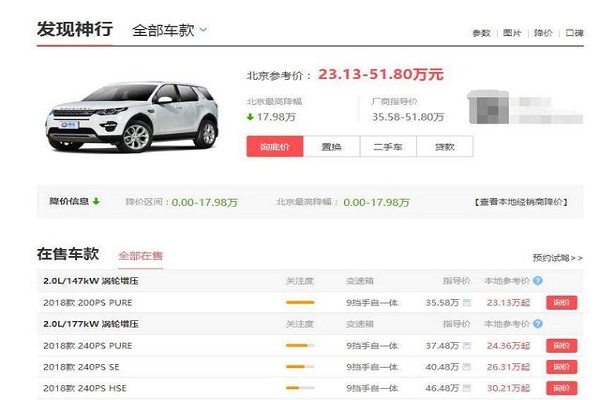The image size is (600, 400).
Task: Click the 贷款 button
Action: pos(445,147)
